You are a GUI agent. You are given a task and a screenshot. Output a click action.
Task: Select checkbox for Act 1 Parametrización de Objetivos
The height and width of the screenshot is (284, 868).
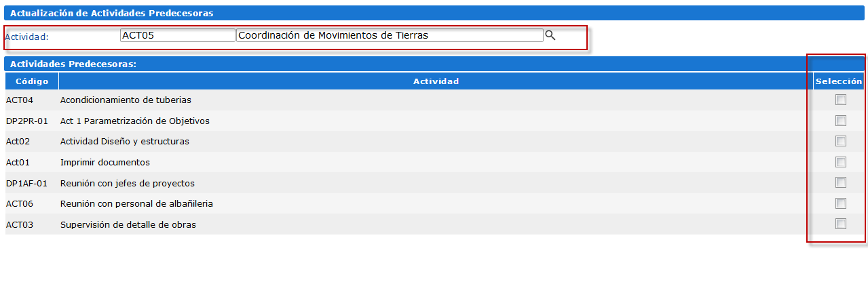(x=841, y=121)
